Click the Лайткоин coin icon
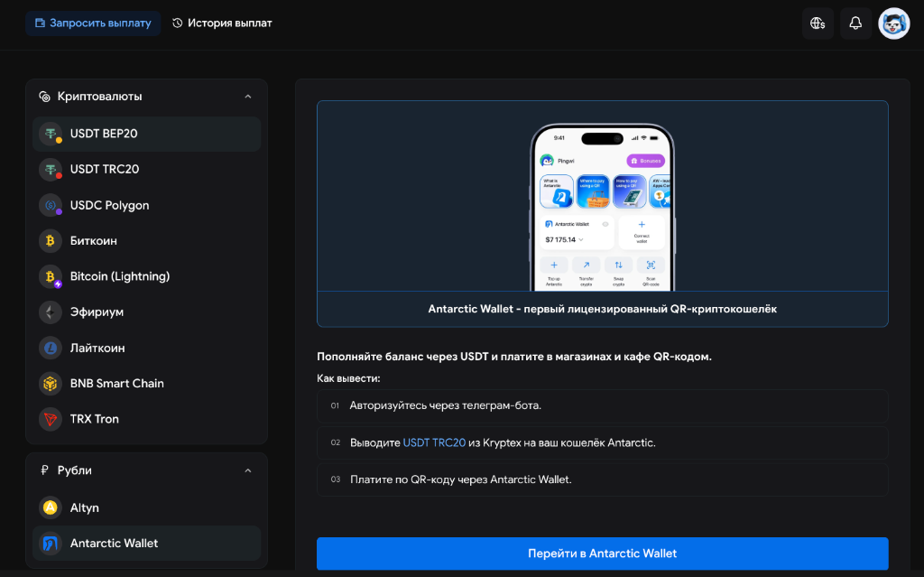Screen dimensions: 924x577 tap(51, 348)
